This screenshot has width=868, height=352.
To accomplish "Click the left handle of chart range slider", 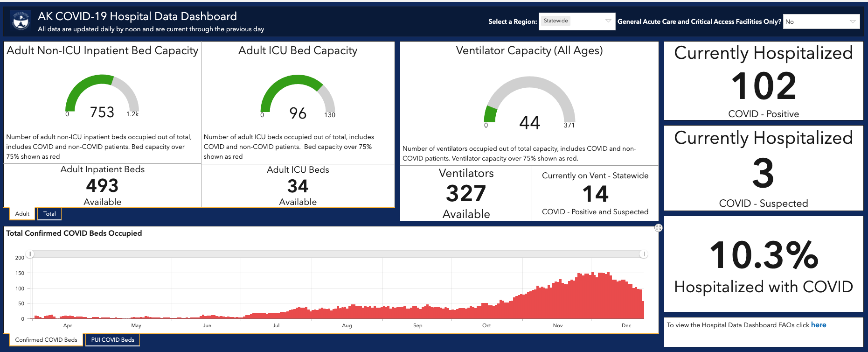I will pos(30,254).
